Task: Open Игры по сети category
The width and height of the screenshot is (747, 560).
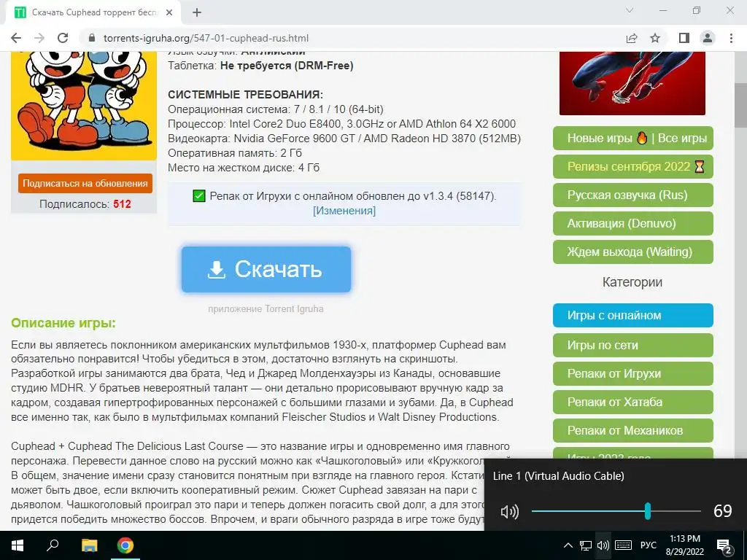Action: tap(633, 345)
